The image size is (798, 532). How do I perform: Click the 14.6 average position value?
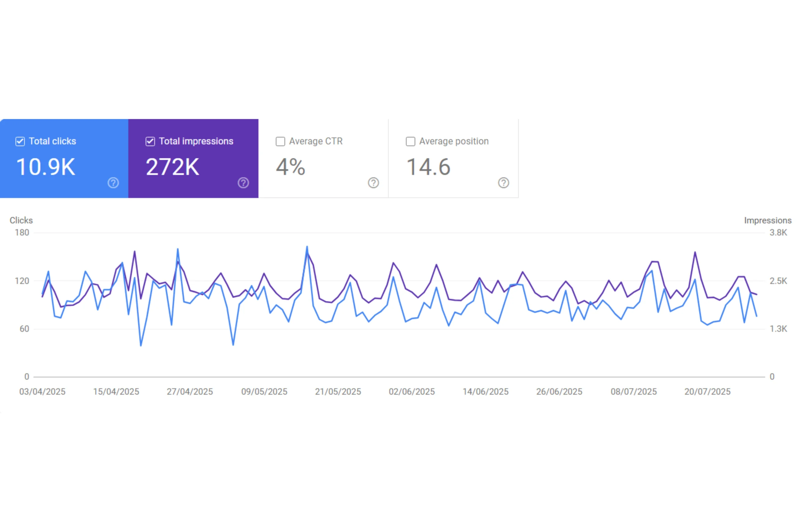(428, 167)
